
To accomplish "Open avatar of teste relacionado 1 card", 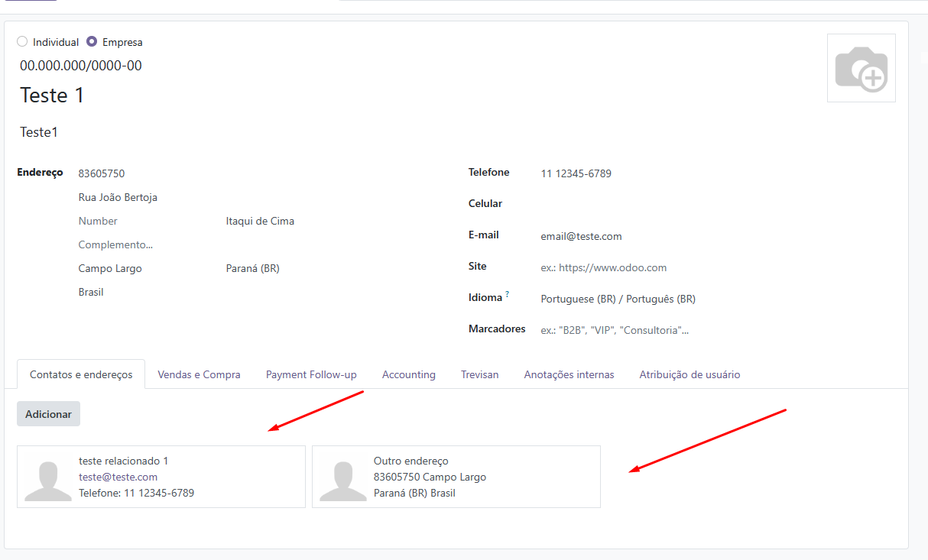I will [x=48, y=481].
